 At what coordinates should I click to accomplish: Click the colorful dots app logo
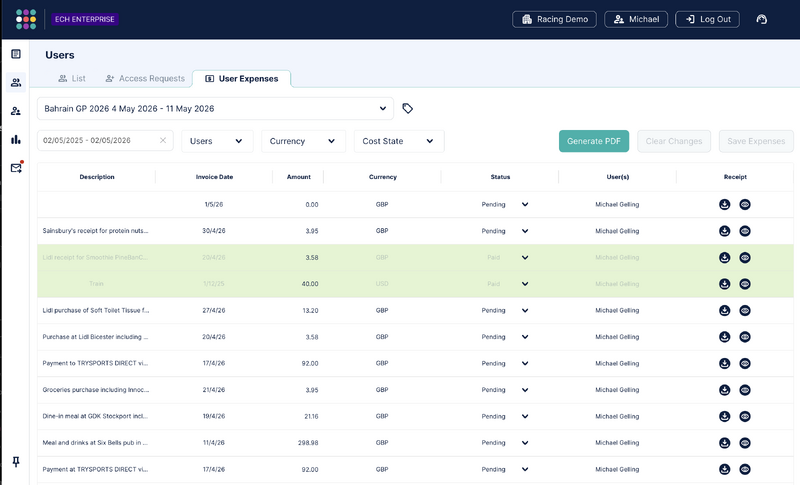pos(26,19)
